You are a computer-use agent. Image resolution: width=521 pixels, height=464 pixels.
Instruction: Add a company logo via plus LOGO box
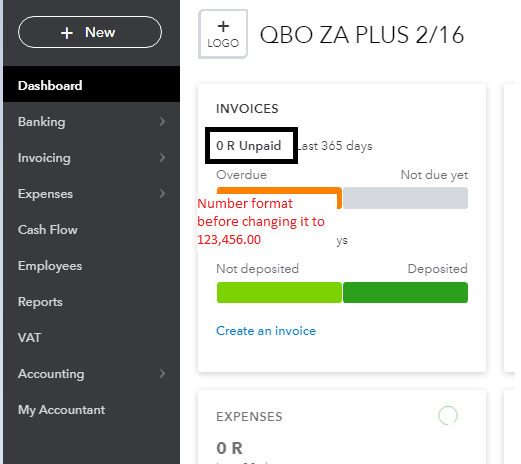pos(223,34)
